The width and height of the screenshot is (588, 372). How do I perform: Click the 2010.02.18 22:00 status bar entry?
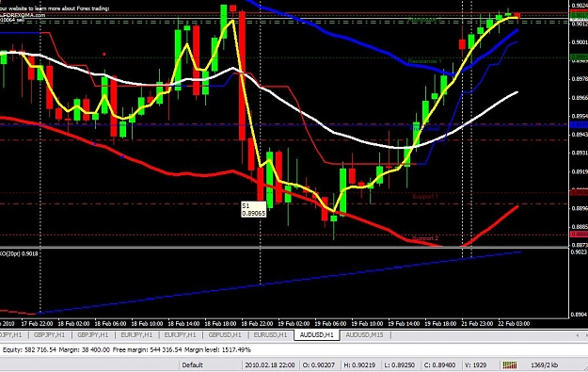(270, 364)
